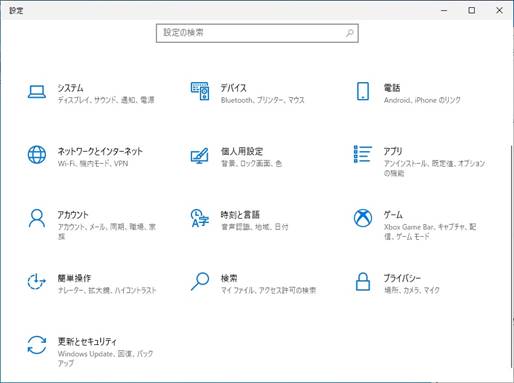Open the 簡単操作 title
This screenshot has height=383, width=514.
(x=74, y=278)
